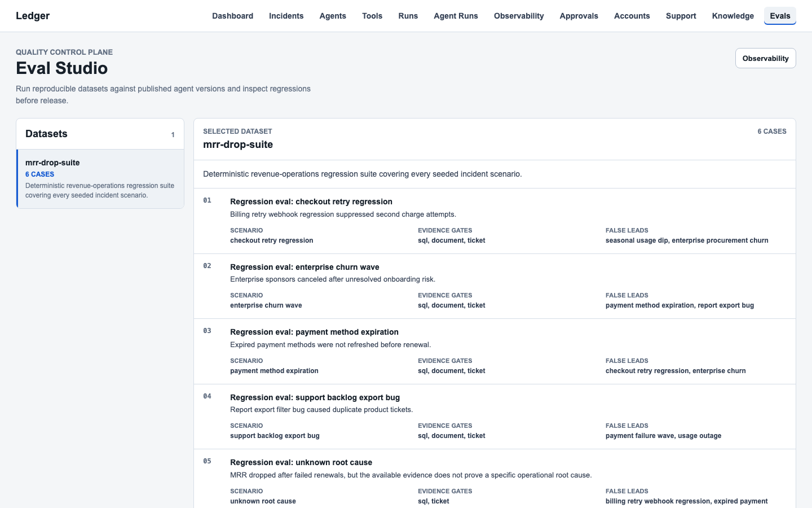Click case number 03
This screenshot has height=508, width=812.
[x=207, y=331]
